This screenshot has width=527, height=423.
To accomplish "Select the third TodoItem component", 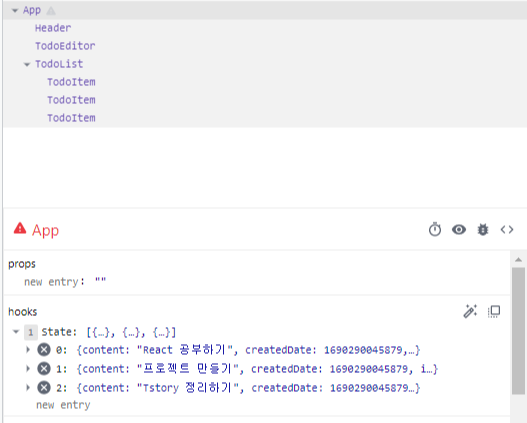I will tap(71, 118).
